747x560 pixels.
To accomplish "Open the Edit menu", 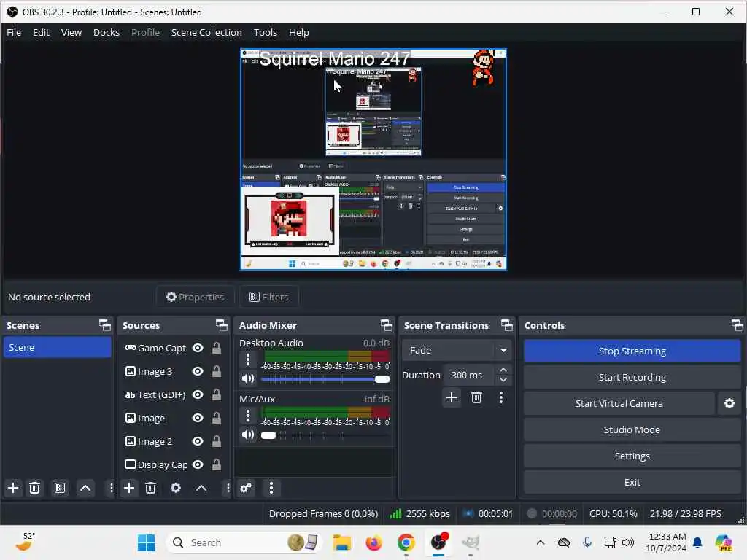I will click(x=41, y=32).
